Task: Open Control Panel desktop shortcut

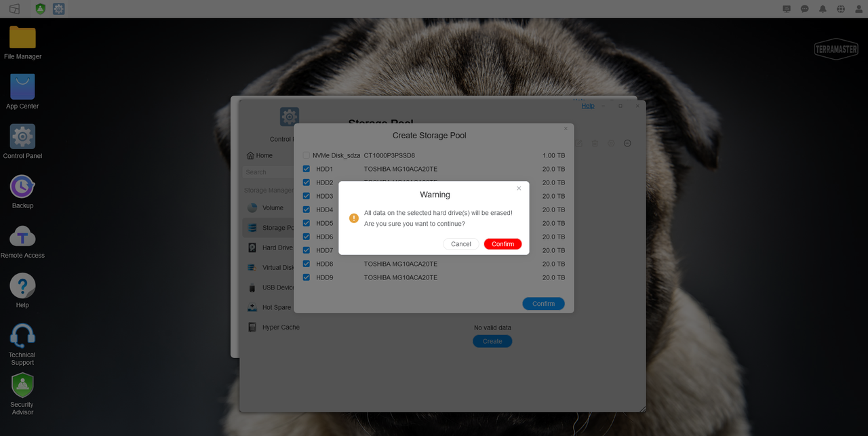Action: pyautogui.click(x=22, y=141)
